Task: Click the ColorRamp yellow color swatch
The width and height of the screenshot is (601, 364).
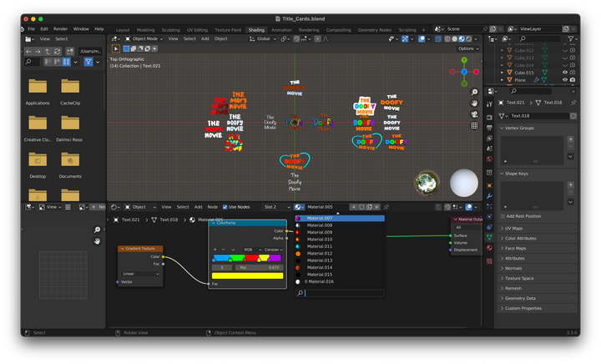Action: tap(247, 276)
